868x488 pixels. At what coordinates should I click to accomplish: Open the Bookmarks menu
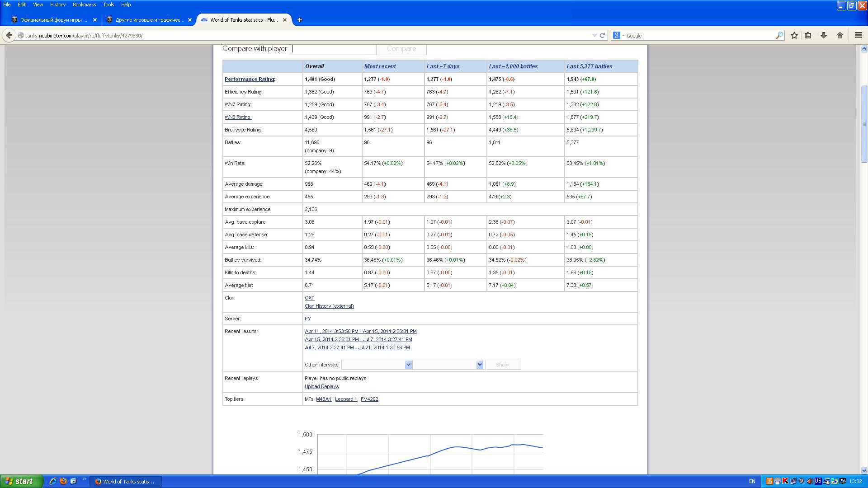[x=84, y=5]
